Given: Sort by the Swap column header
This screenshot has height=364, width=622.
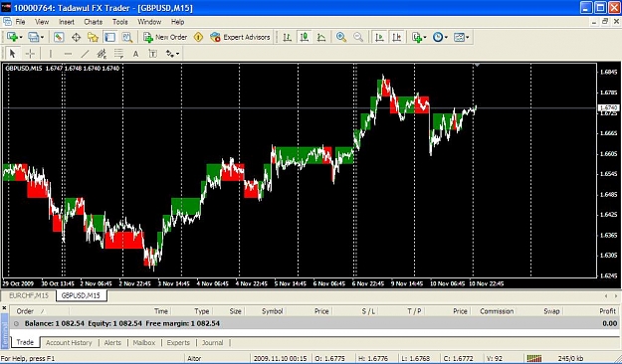Looking at the screenshot, I should [551, 311].
